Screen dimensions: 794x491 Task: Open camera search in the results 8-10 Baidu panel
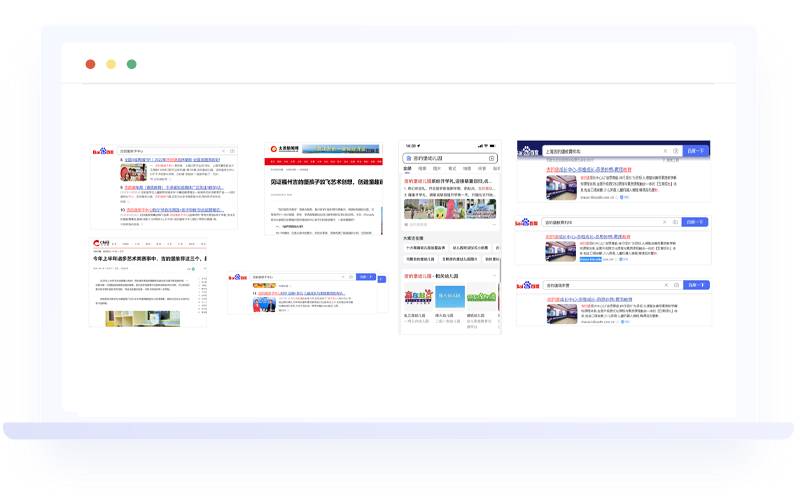[232, 151]
